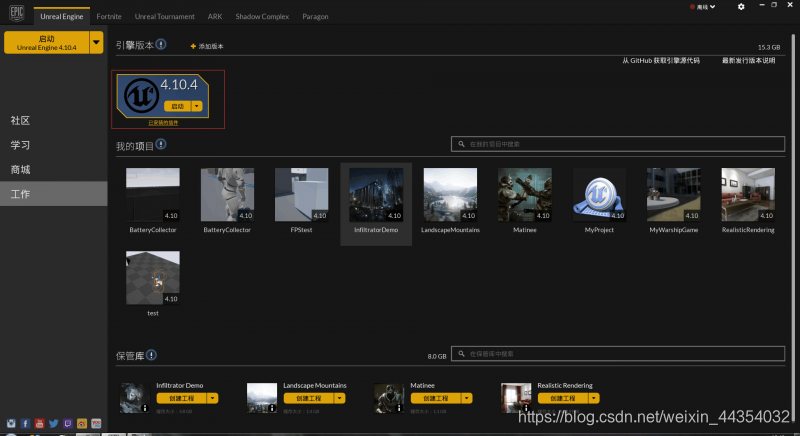
Task: Click info badge on Infiltrator Demo vault thumbnail
Action: tap(145, 408)
